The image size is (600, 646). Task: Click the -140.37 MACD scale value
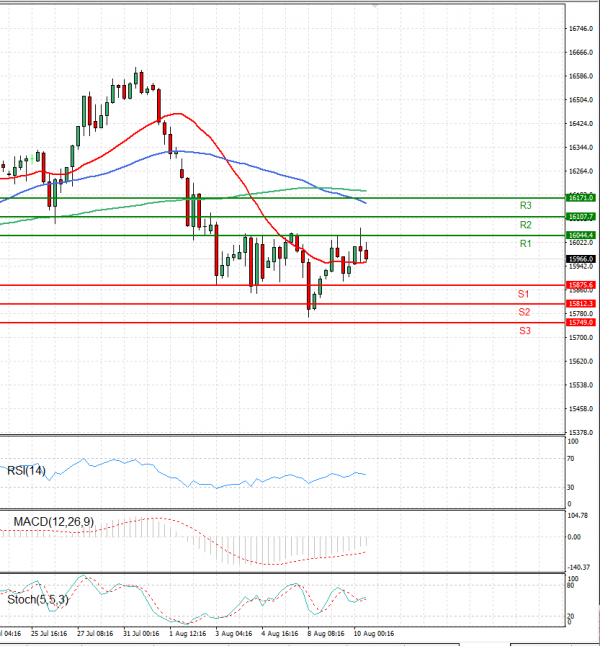tap(579, 567)
